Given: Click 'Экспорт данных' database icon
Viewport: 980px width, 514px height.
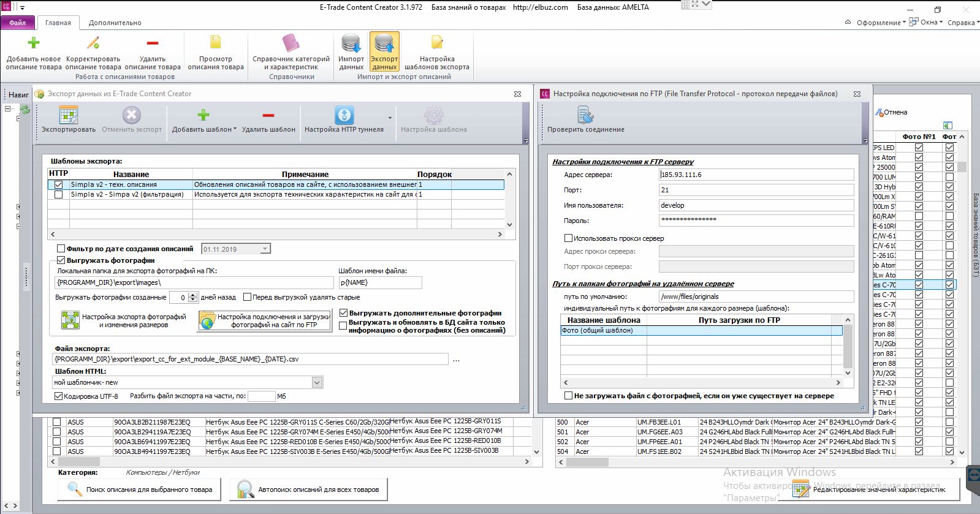Looking at the screenshot, I should pos(384,43).
